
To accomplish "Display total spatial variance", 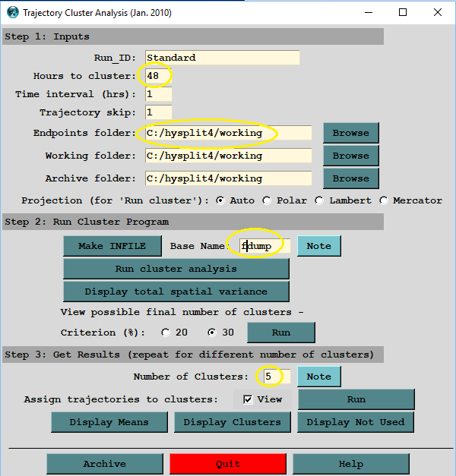I will (176, 292).
